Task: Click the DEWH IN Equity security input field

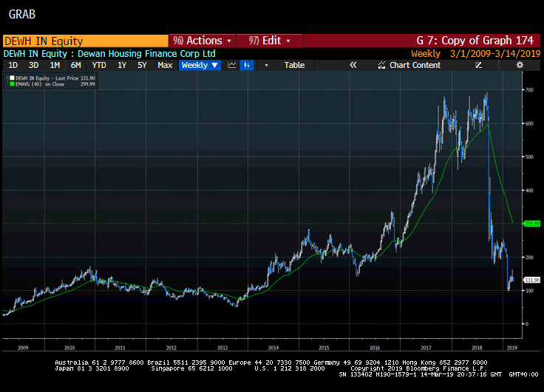Action: point(85,41)
